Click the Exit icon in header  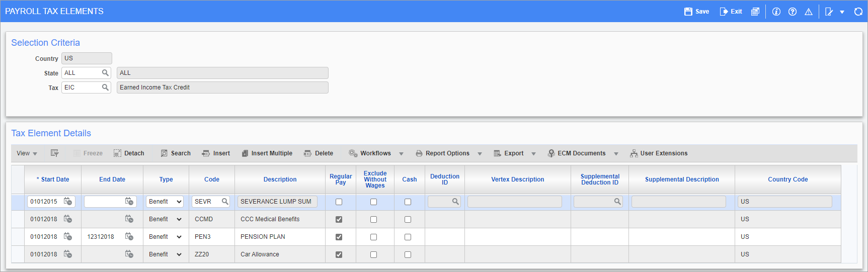coord(724,12)
